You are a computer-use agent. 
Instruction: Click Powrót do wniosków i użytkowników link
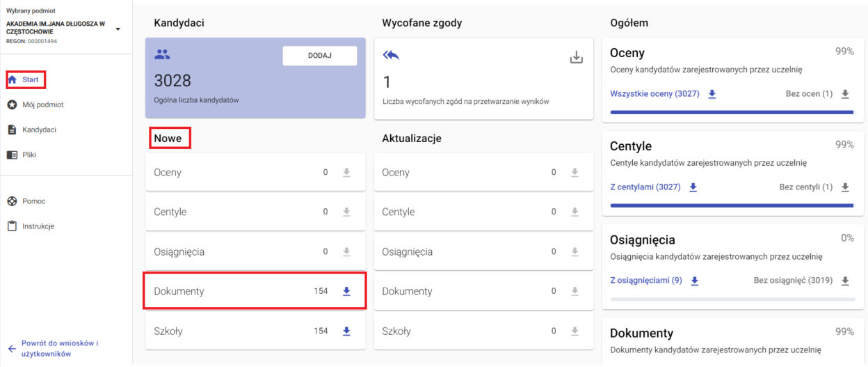[59, 349]
